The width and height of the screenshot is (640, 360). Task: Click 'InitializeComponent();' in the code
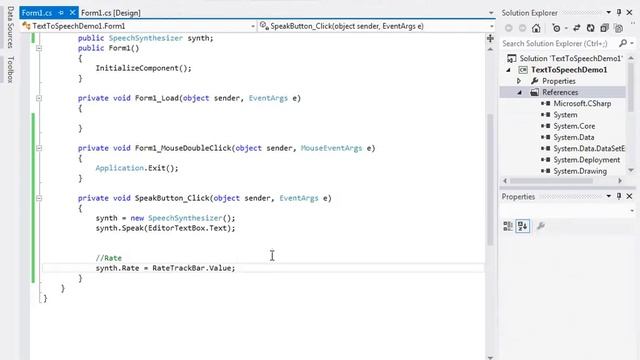(143, 68)
